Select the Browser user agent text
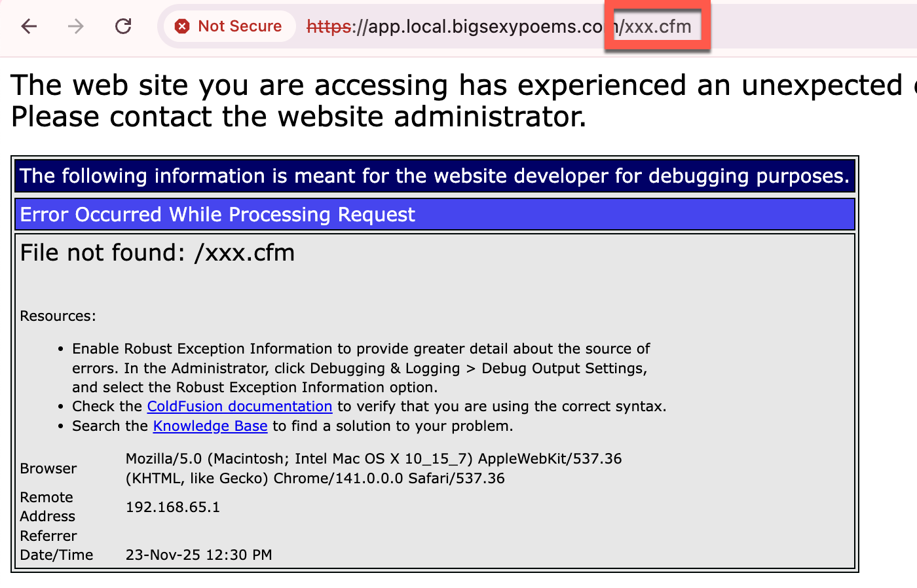The width and height of the screenshot is (917, 588). (373, 458)
